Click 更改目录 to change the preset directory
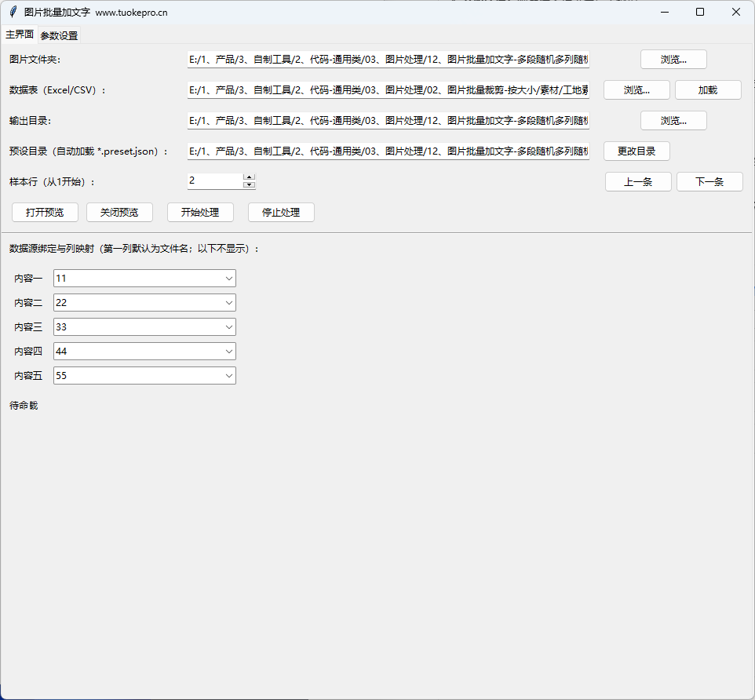Image resolution: width=755 pixels, height=700 pixels. 636,151
